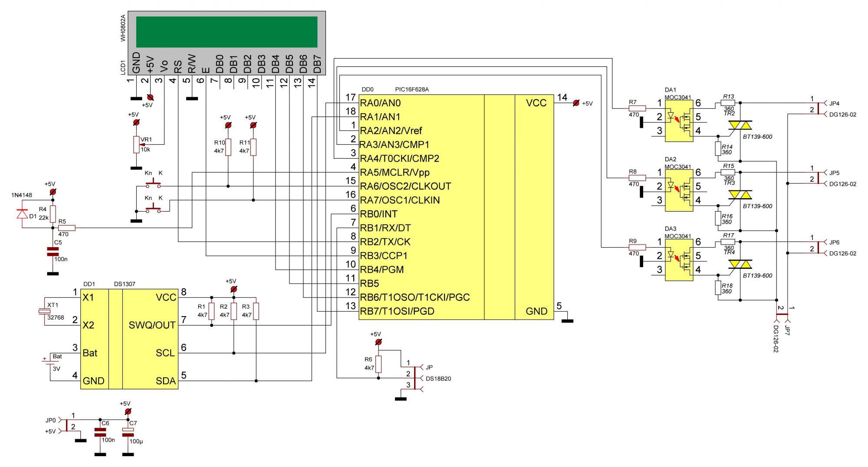Select the RB0/INT pin label

coord(378,214)
